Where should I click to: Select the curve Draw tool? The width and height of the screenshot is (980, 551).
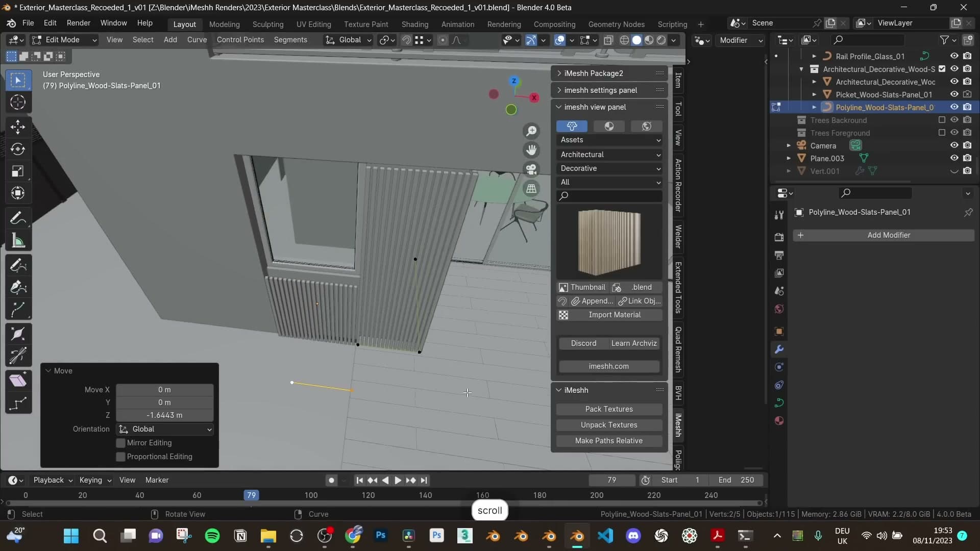[18, 265]
